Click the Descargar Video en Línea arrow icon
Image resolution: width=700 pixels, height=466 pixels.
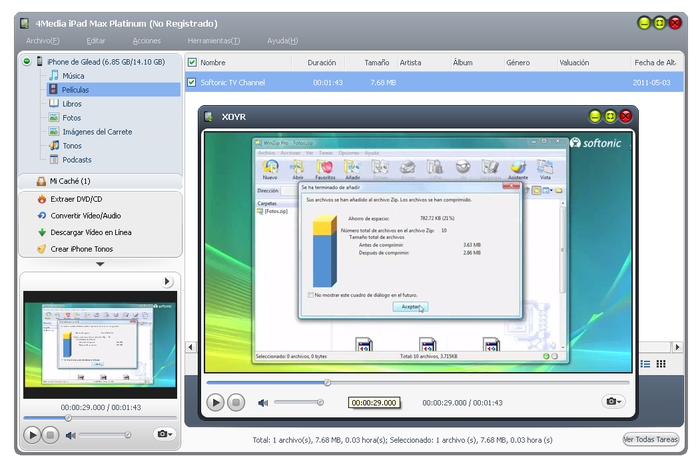pos(42,232)
